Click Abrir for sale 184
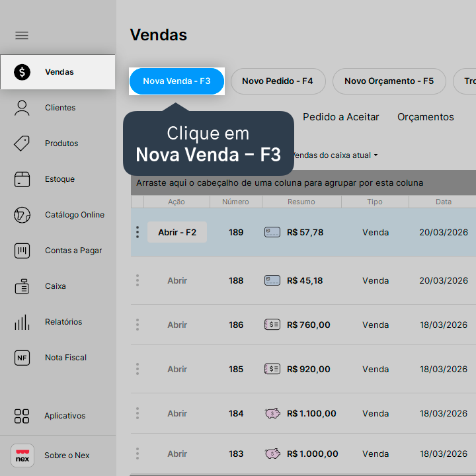This screenshot has width=476, height=476. [x=177, y=413]
